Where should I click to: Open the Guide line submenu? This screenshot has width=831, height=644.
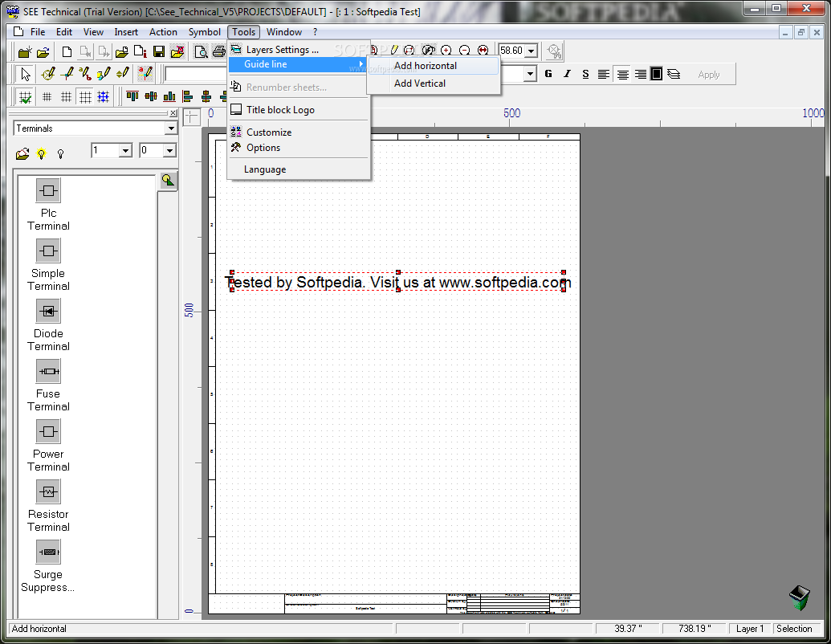pos(298,64)
